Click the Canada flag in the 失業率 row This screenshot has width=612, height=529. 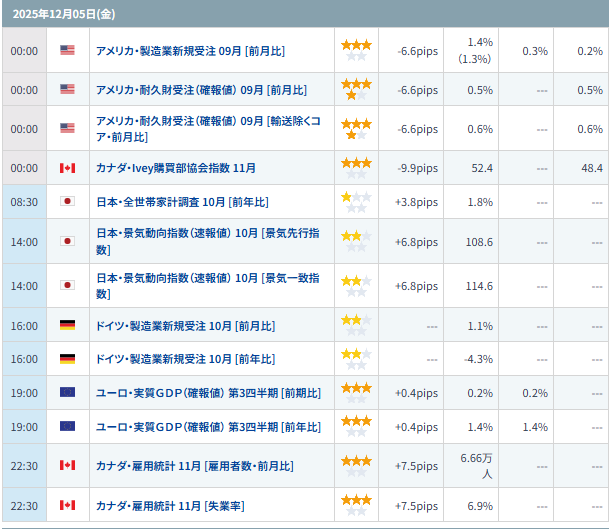(67, 505)
